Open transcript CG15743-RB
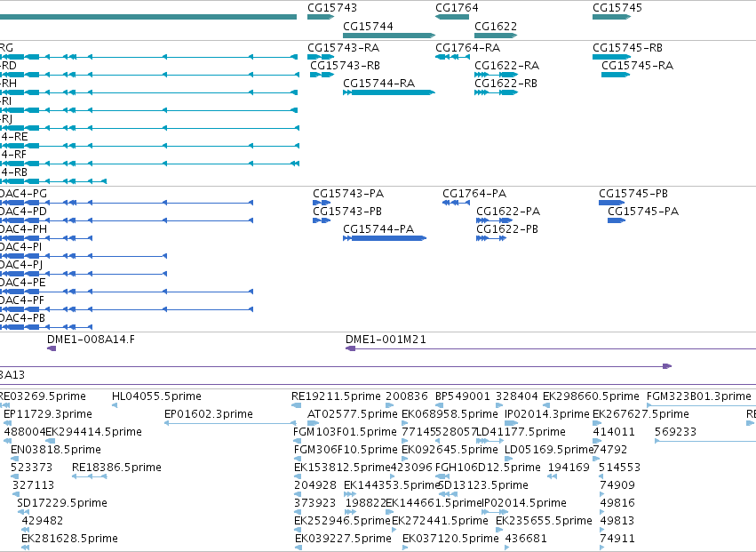This screenshot has width=756, height=552. [x=345, y=66]
